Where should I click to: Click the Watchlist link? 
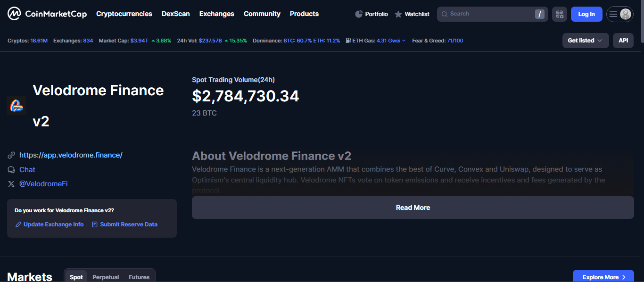[417, 14]
